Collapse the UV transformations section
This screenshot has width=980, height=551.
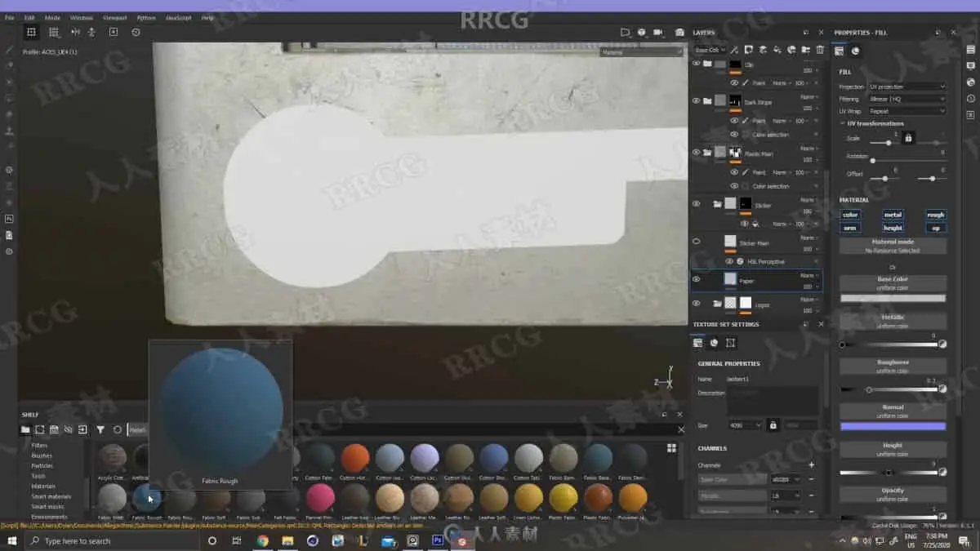(x=842, y=123)
